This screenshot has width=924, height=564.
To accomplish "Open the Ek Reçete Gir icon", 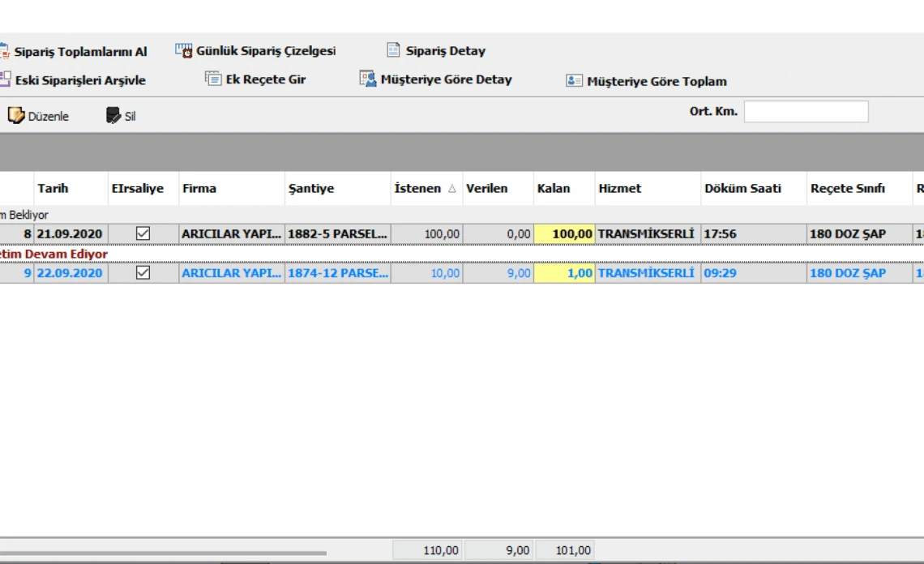I will point(213,79).
